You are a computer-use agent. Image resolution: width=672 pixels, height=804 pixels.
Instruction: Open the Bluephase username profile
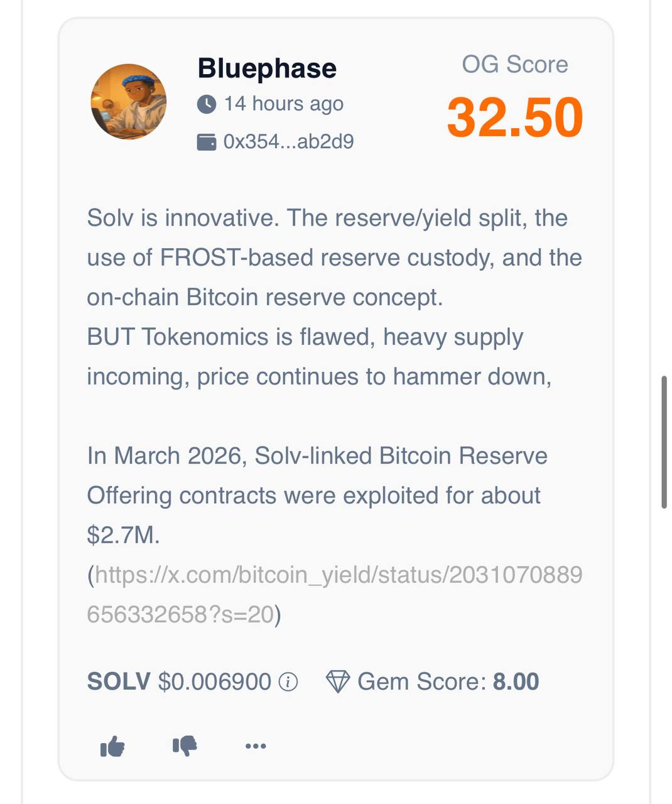click(267, 68)
